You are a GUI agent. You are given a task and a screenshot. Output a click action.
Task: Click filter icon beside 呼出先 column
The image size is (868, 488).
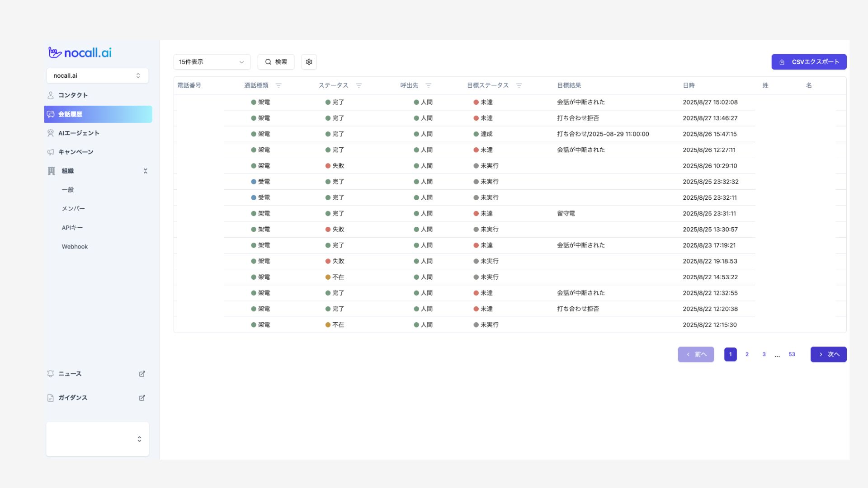(429, 85)
